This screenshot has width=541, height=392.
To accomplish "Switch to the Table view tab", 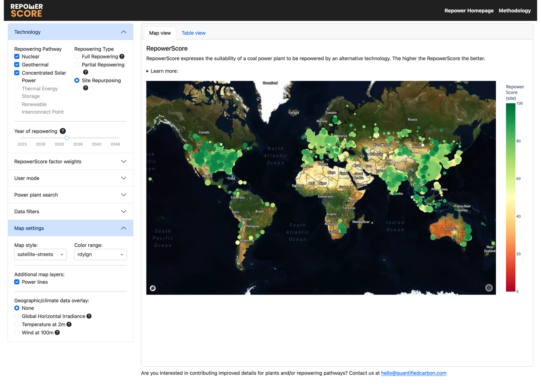I will [x=193, y=33].
